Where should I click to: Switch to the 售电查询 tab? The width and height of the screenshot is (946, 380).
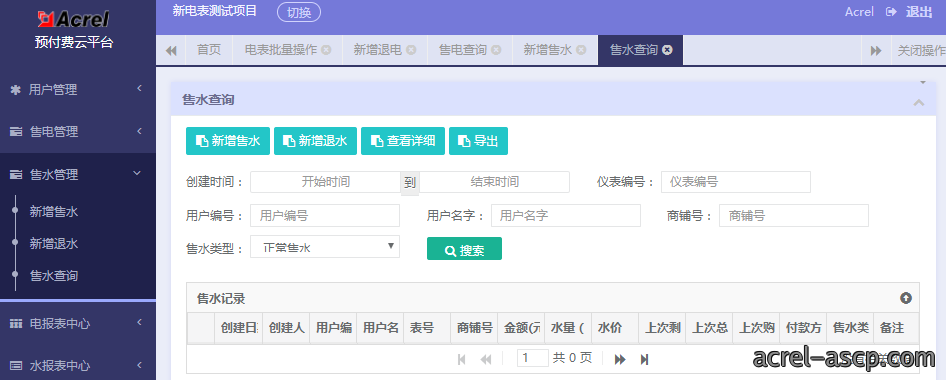coord(463,50)
